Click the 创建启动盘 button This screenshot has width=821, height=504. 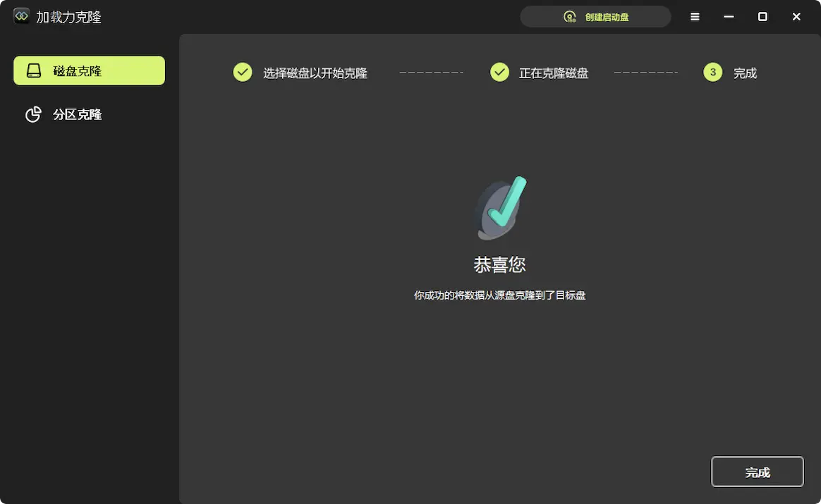595,16
